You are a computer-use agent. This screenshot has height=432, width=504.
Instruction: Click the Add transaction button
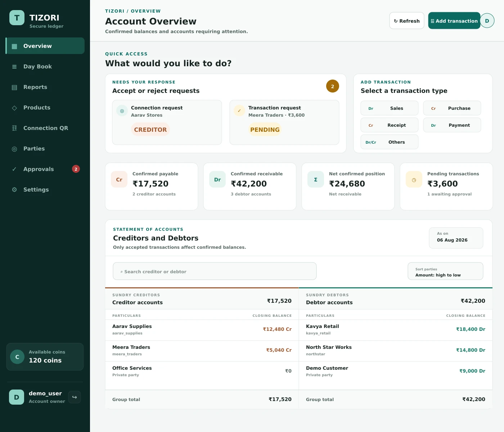(454, 21)
